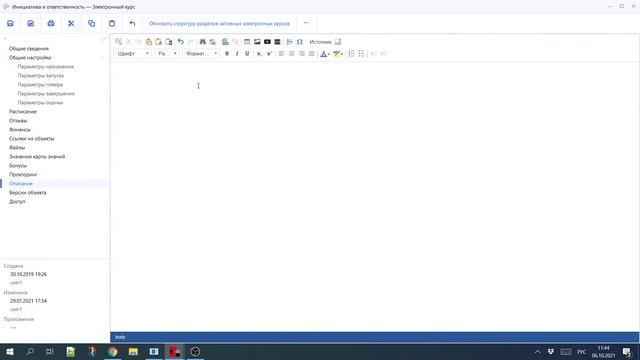
Task: Open the Бонусы section
Action: pyautogui.click(x=18, y=165)
